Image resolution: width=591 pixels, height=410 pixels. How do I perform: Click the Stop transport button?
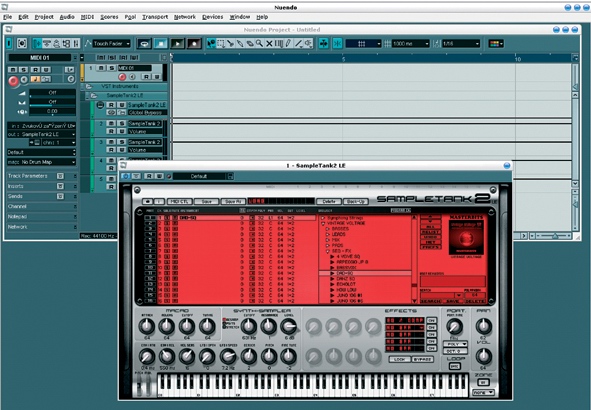coord(161,44)
